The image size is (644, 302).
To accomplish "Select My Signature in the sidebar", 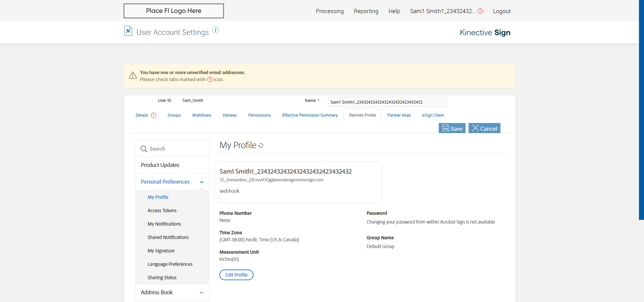I will (161, 251).
